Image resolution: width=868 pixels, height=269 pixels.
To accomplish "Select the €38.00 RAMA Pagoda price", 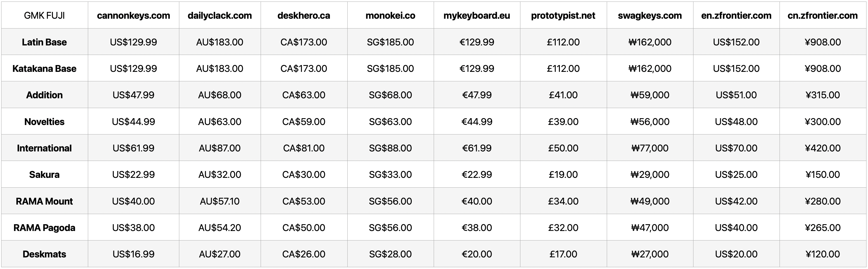I will click(476, 227).
